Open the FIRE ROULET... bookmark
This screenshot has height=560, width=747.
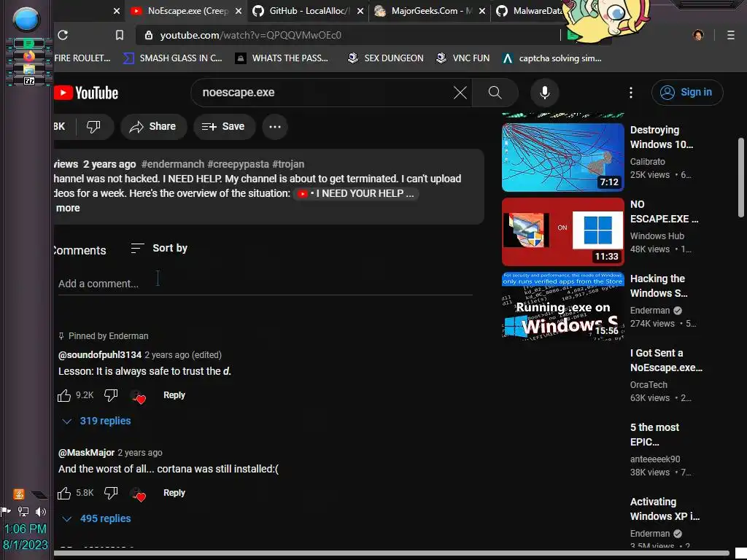point(82,58)
